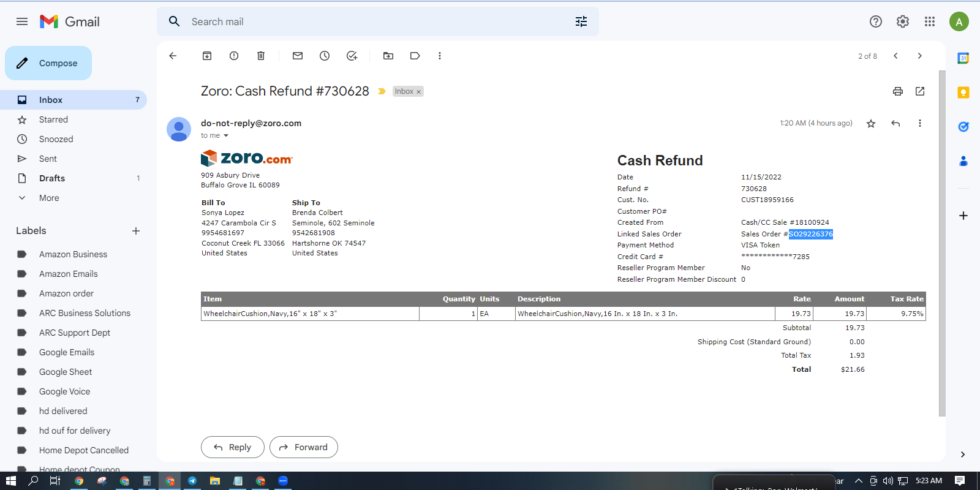Add this email to Tasks
This screenshot has height=490, width=980.
352,56
